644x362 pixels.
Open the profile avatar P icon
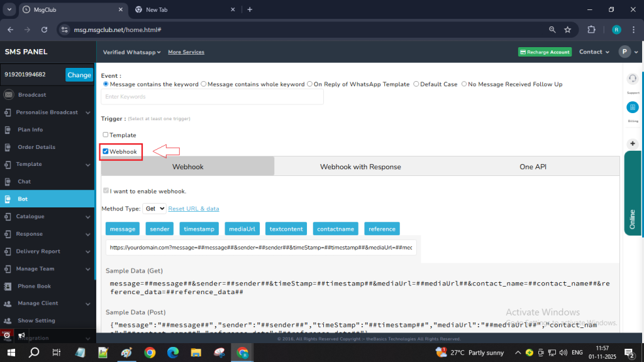[x=624, y=52]
